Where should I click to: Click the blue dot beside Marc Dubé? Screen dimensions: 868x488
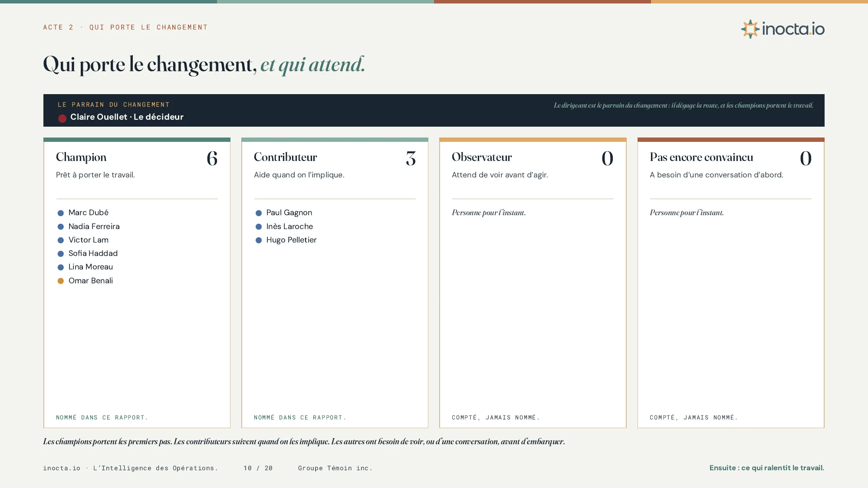[61, 213]
